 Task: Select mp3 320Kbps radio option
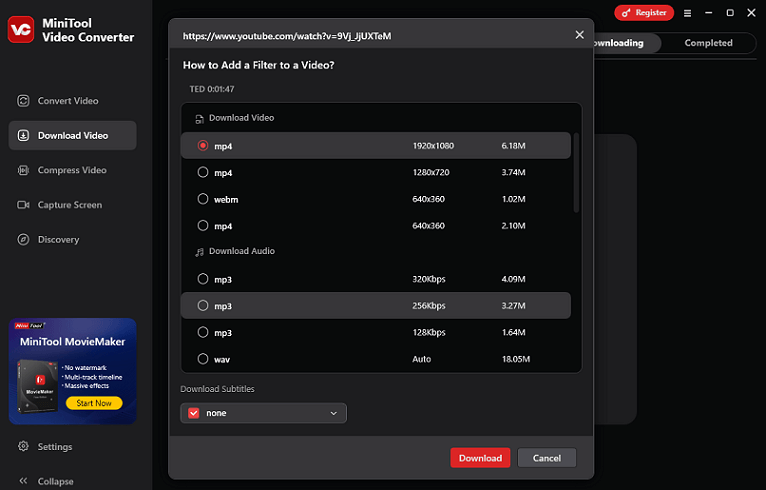203,278
